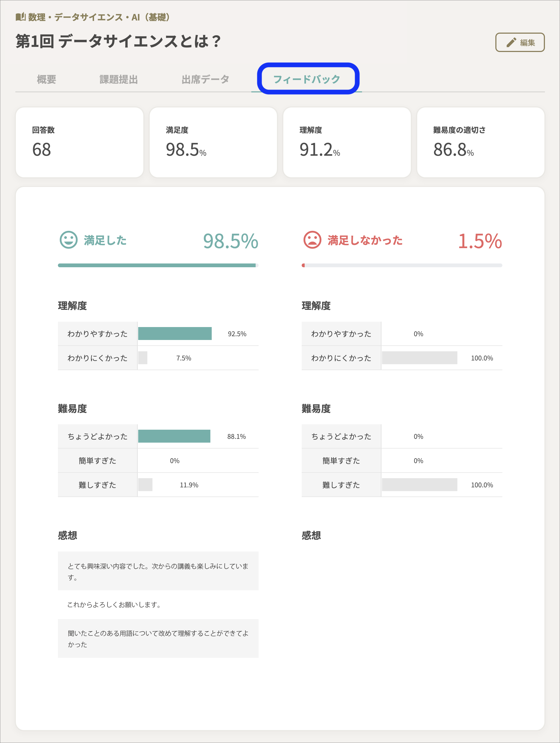
Task: Switch to the 概要 tab
Action: tap(46, 80)
